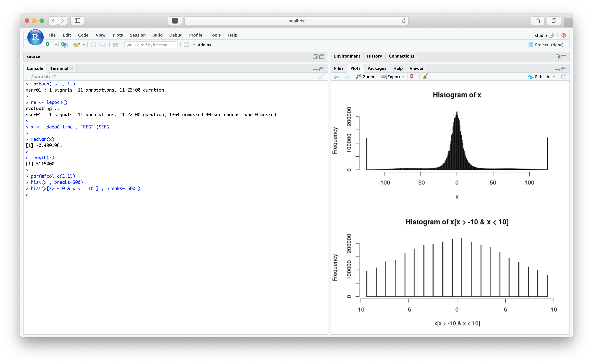Click the Zoom button for the plot
The height and width of the screenshot is (364, 593).
click(365, 77)
